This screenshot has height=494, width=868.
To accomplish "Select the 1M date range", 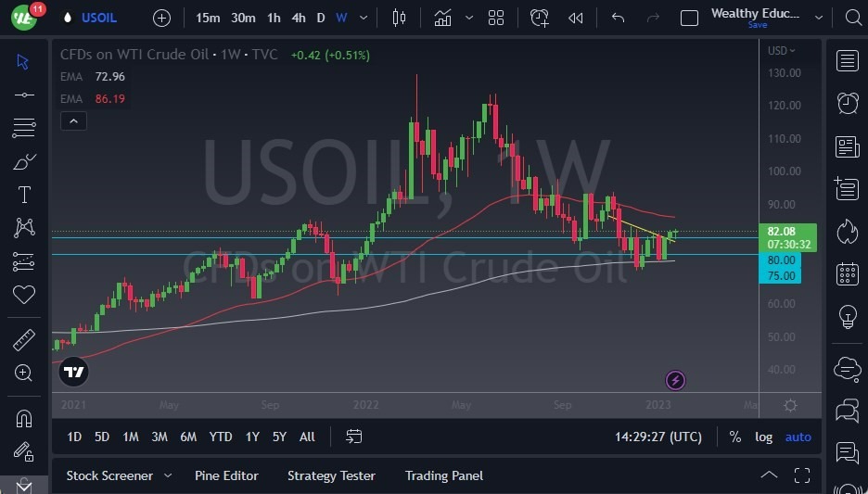I will click(131, 437).
